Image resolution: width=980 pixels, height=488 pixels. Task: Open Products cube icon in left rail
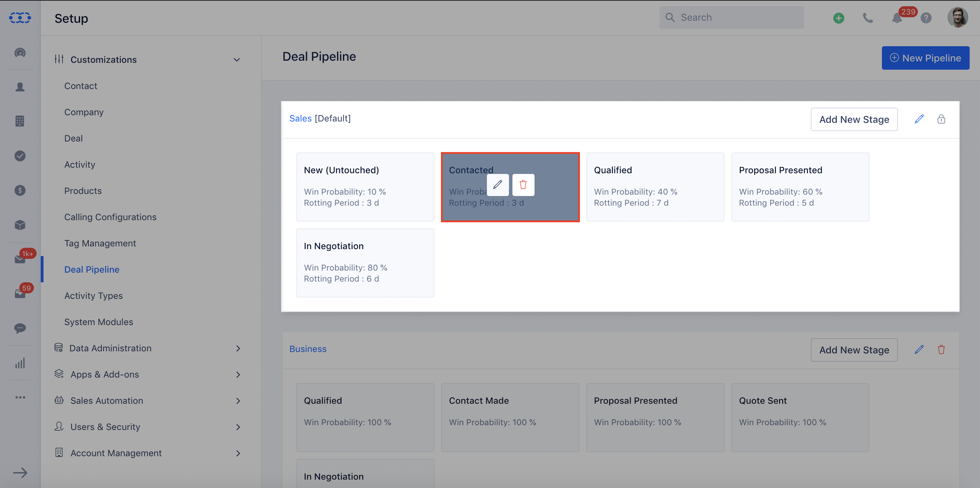click(x=20, y=225)
